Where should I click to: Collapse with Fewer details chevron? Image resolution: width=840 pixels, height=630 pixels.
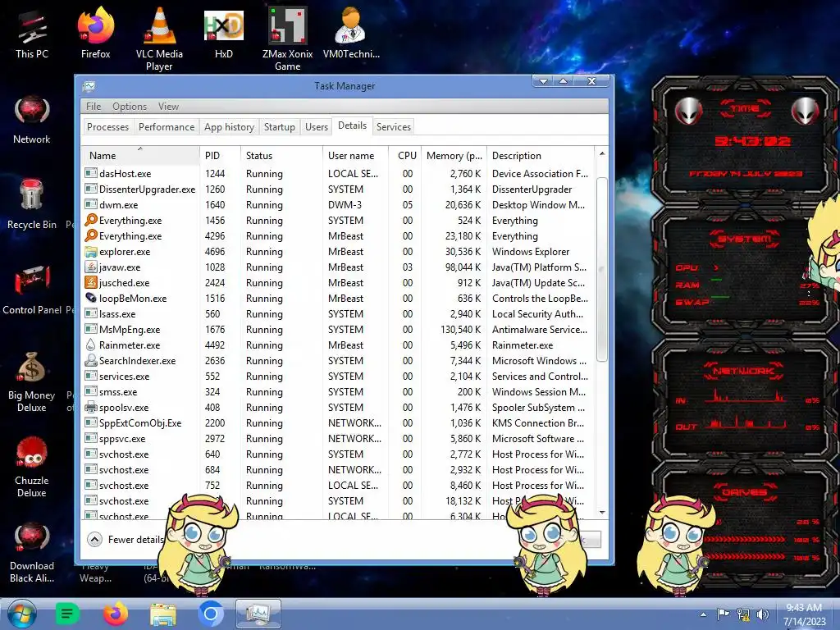tap(94, 540)
